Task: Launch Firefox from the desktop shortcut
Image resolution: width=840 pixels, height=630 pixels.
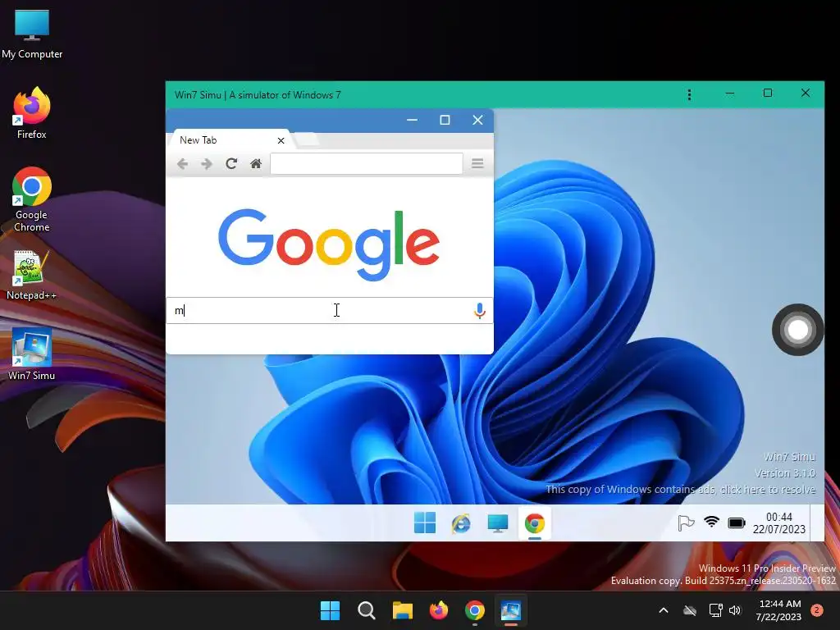Action: point(32,113)
